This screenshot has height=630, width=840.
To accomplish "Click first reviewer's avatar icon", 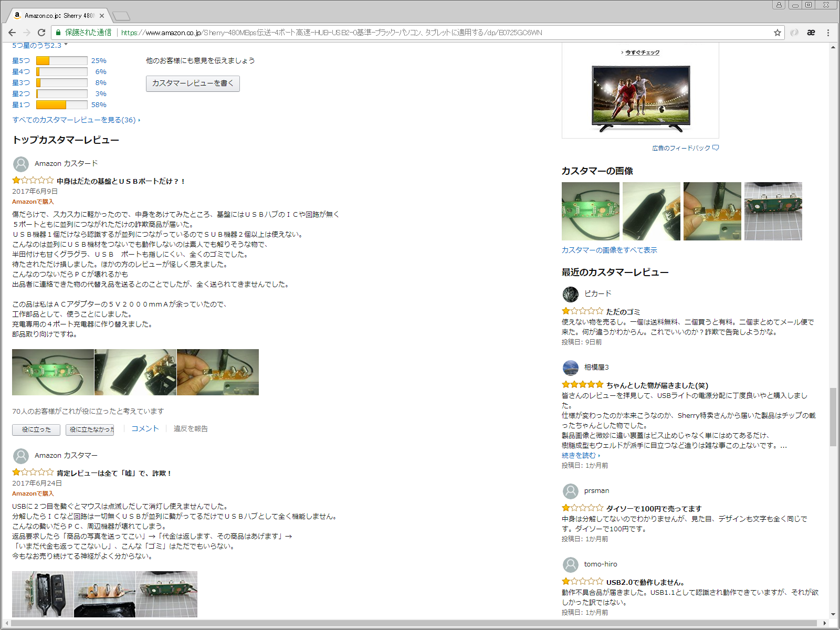I will pos(21,164).
